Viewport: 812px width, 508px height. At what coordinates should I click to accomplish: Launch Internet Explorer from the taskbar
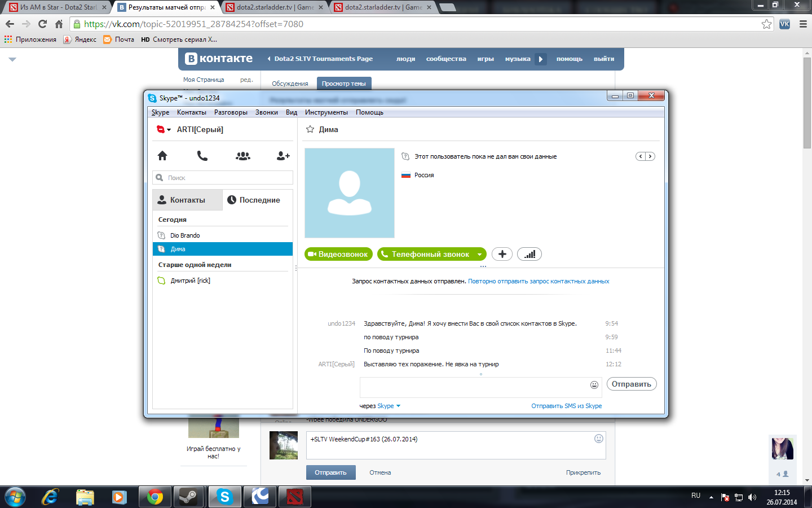coord(50,497)
